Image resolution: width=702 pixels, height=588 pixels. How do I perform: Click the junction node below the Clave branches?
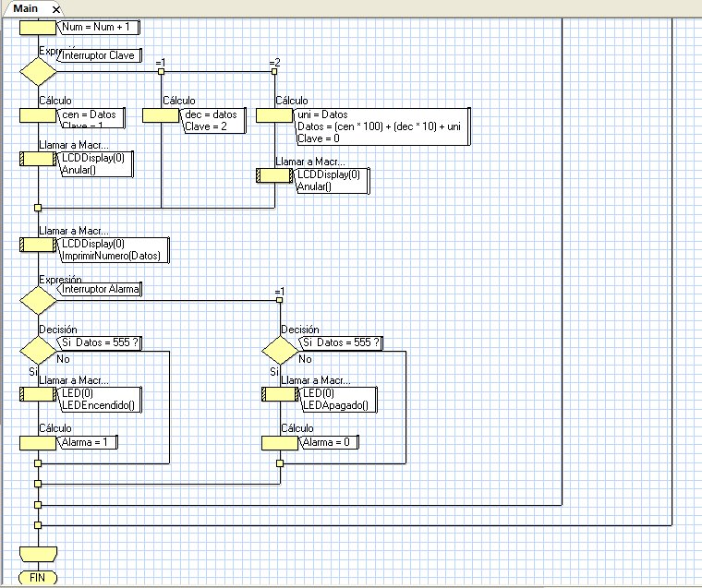point(38,208)
